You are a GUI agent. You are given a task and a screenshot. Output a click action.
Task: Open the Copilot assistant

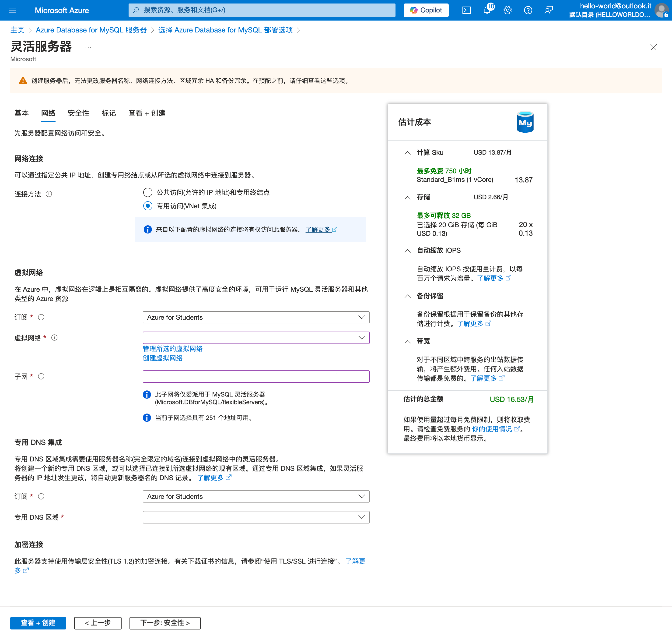tap(426, 10)
